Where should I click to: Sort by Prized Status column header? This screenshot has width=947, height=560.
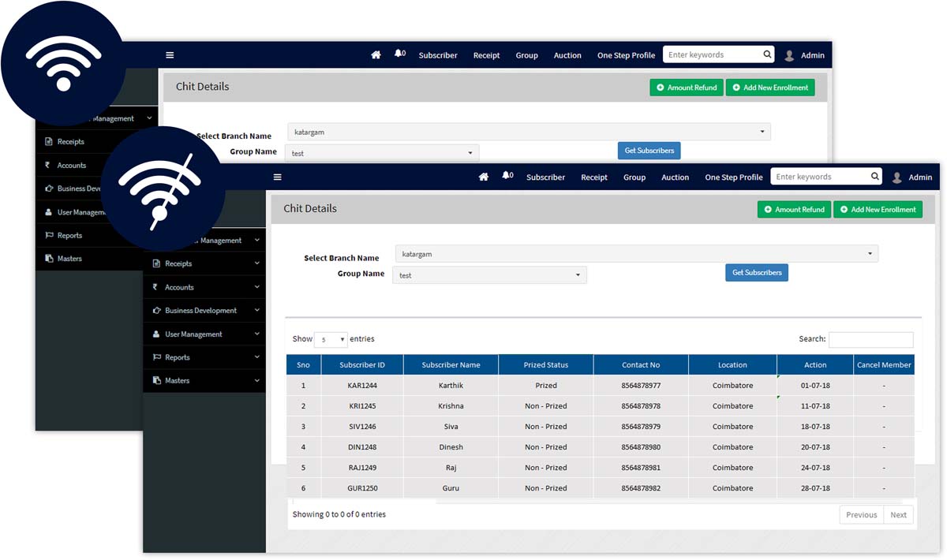(546, 364)
